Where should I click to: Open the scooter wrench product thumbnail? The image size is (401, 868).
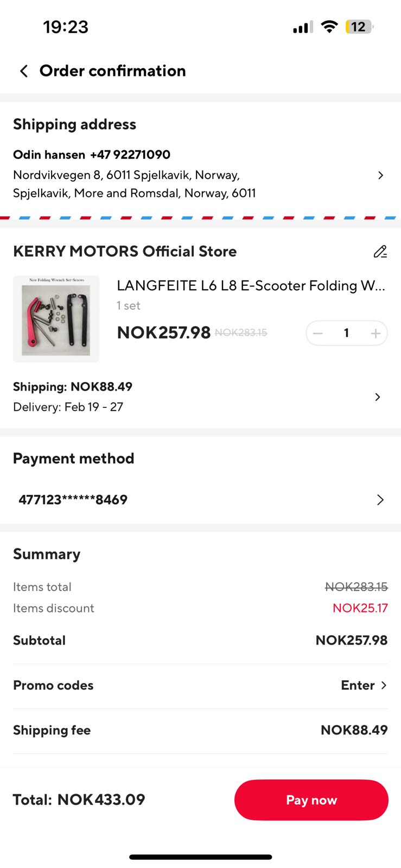click(x=56, y=319)
